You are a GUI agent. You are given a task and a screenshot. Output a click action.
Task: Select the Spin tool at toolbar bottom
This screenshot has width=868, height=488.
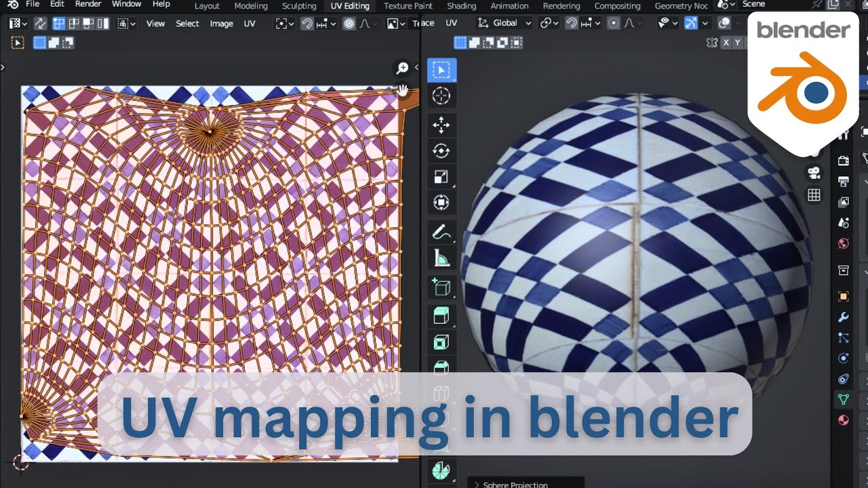[441, 470]
